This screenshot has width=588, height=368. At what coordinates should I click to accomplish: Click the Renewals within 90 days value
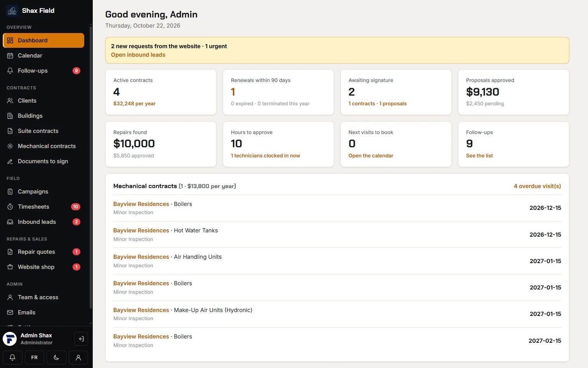[x=233, y=92]
